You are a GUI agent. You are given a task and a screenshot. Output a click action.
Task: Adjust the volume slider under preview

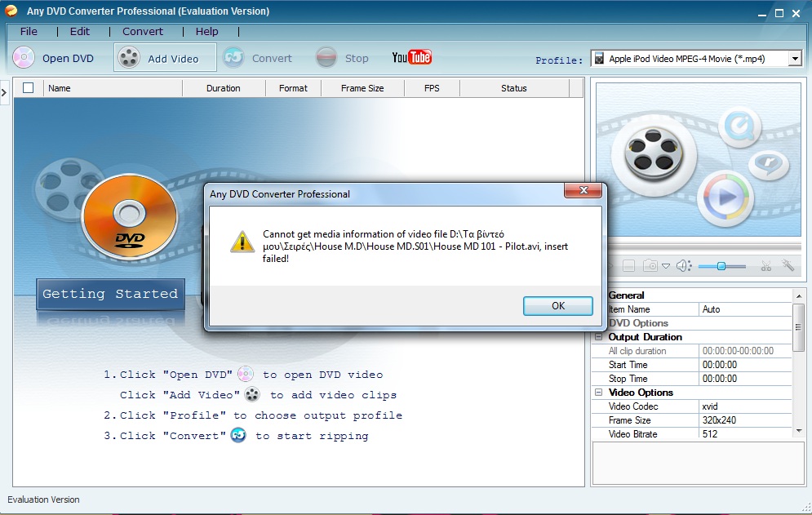[x=721, y=266]
